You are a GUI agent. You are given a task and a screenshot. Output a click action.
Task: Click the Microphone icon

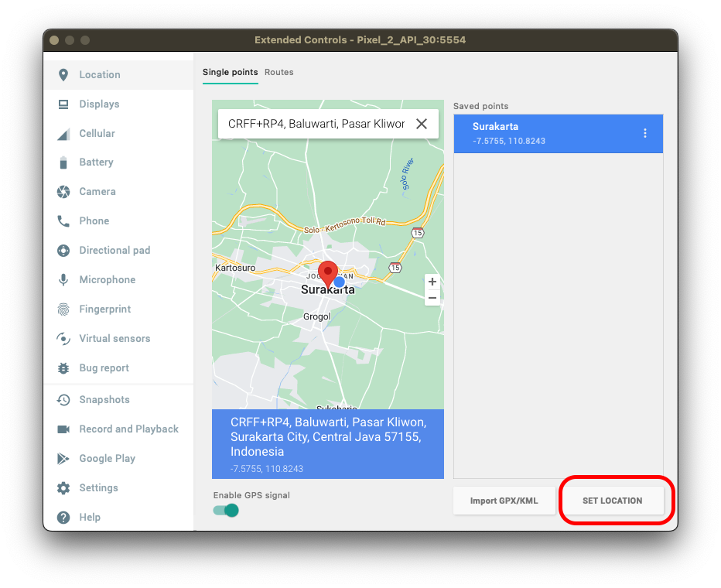63,280
